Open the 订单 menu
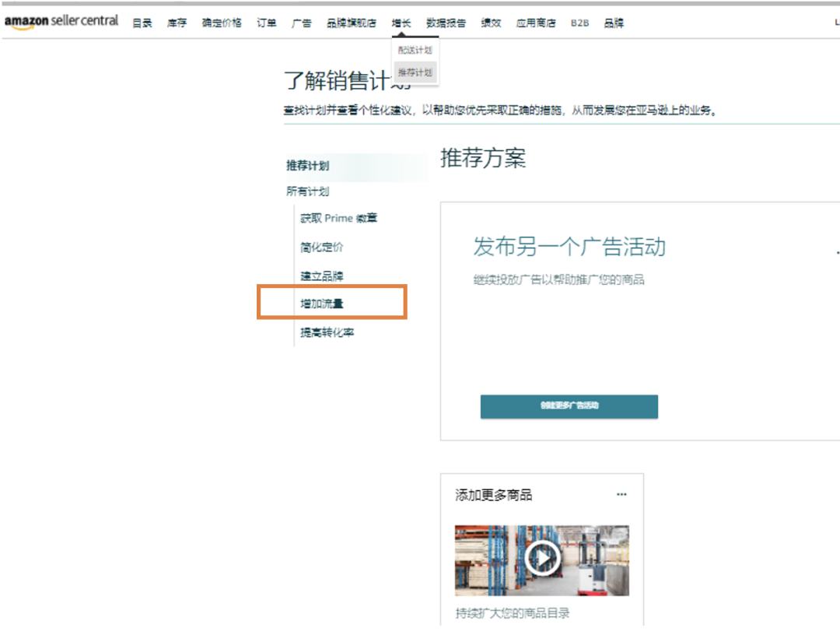This screenshot has width=840, height=635. pos(266,23)
